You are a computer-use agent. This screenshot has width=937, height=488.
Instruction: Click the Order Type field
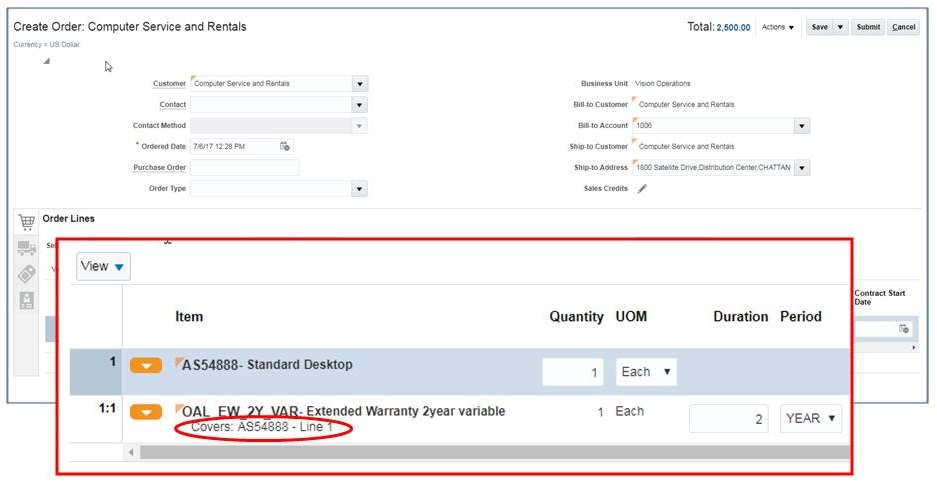[271, 189]
